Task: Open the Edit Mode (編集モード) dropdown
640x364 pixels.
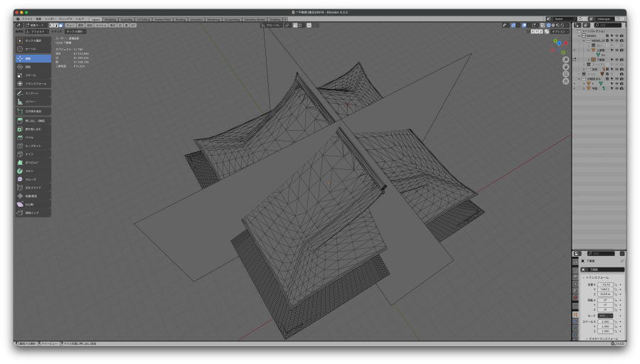Action: 37,25
